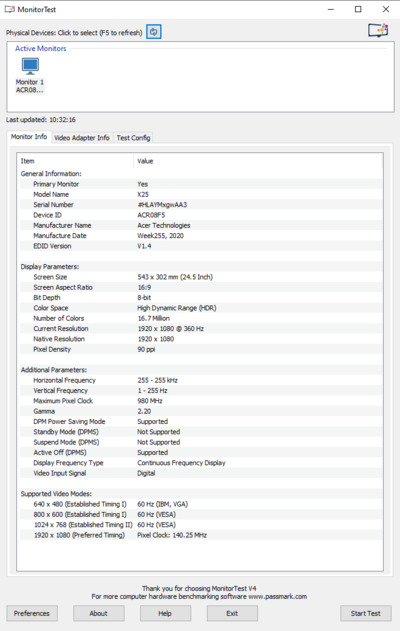
Task: Click the Help button
Action: pos(165,613)
